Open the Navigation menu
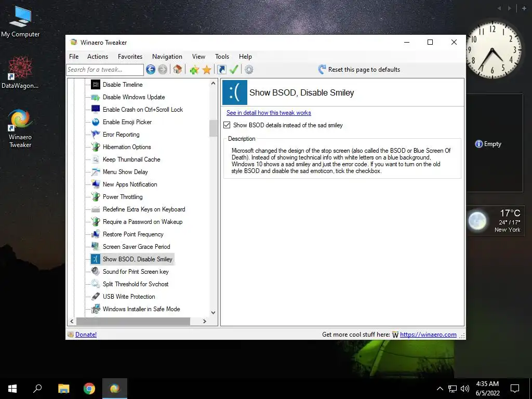This screenshot has width=532, height=399. 167,57
